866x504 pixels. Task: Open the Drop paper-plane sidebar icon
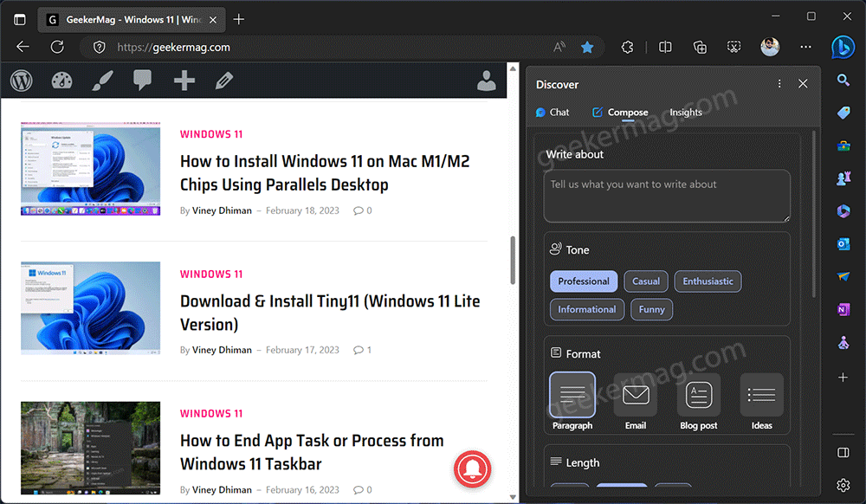pyautogui.click(x=843, y=276)
